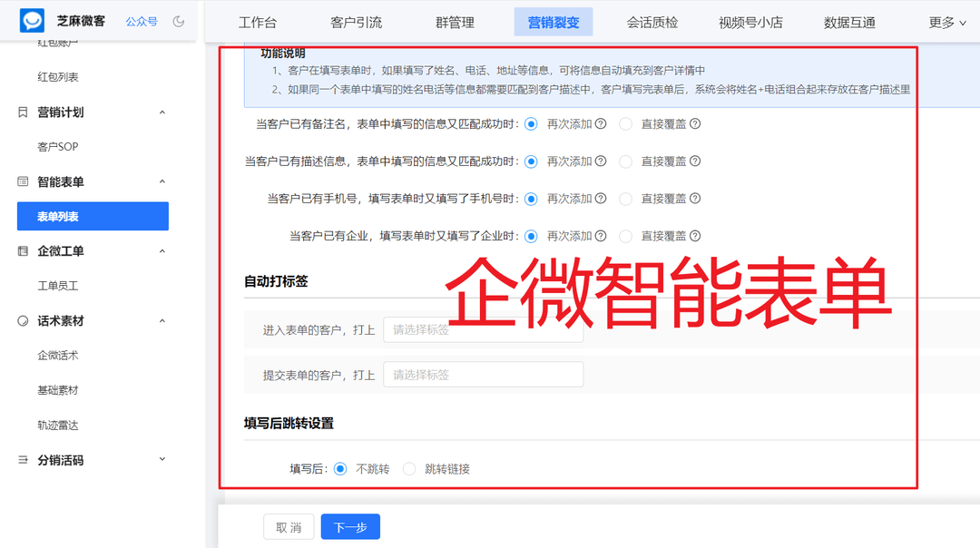The width and height of the screenshot is (980, 548).
Task: Select 直接覆盖 for existing 描述信息 row
Action: pyautogui.click(x=625, y=161)
